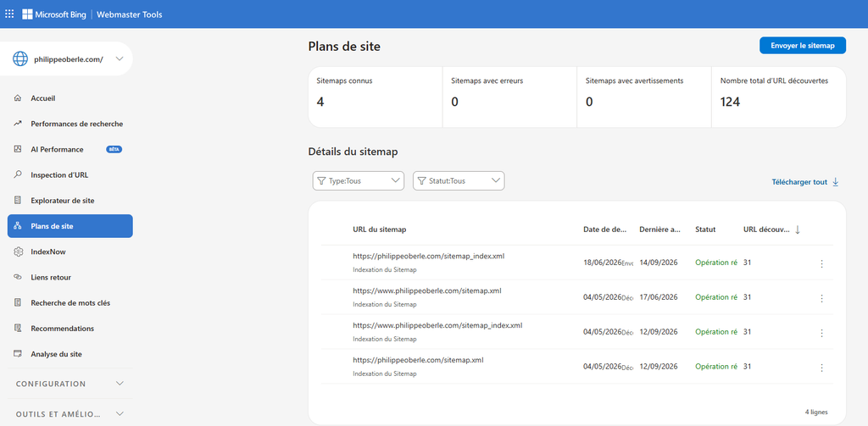Click https://philippeoberle.com/sitemap_index.xml URL

point(428,256)
